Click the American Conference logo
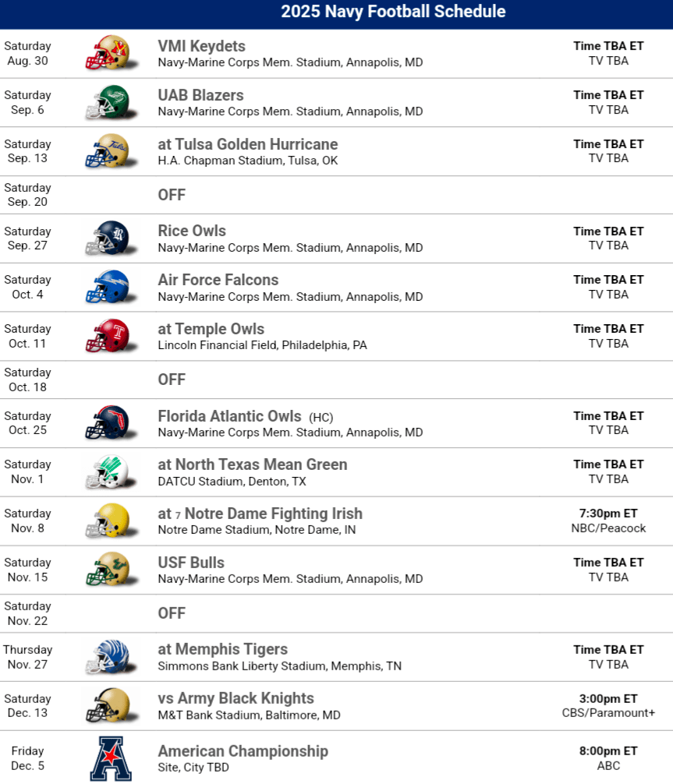This screenshot has height=784, width=673. click(x=110, y=758)
